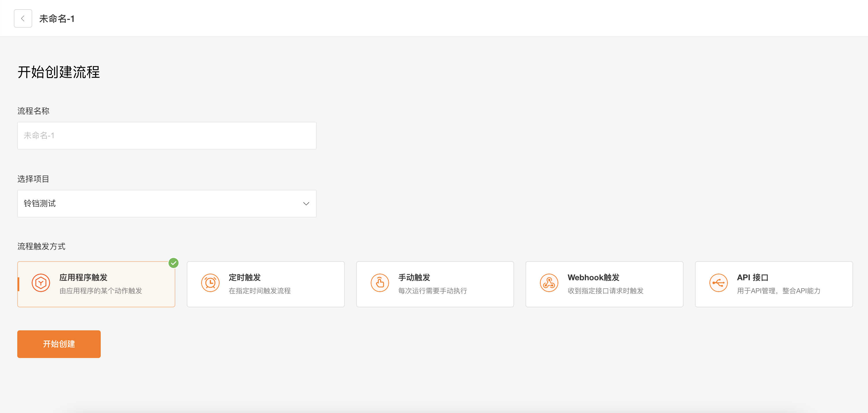Click the 流程触发方式 label

click(41, 247)
